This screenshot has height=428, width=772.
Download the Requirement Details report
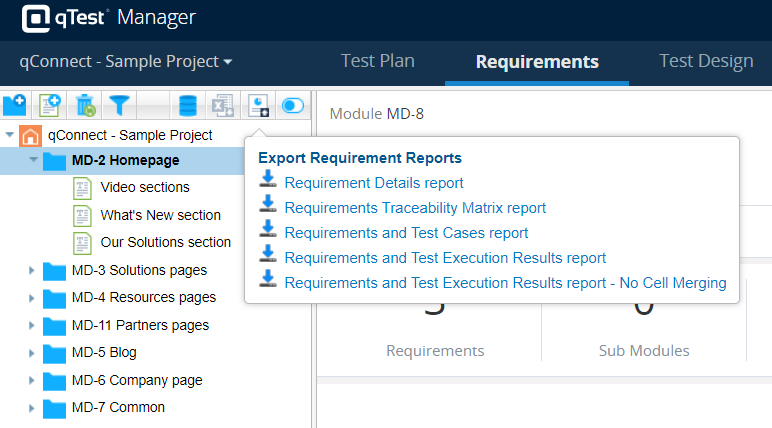(373, 183)
